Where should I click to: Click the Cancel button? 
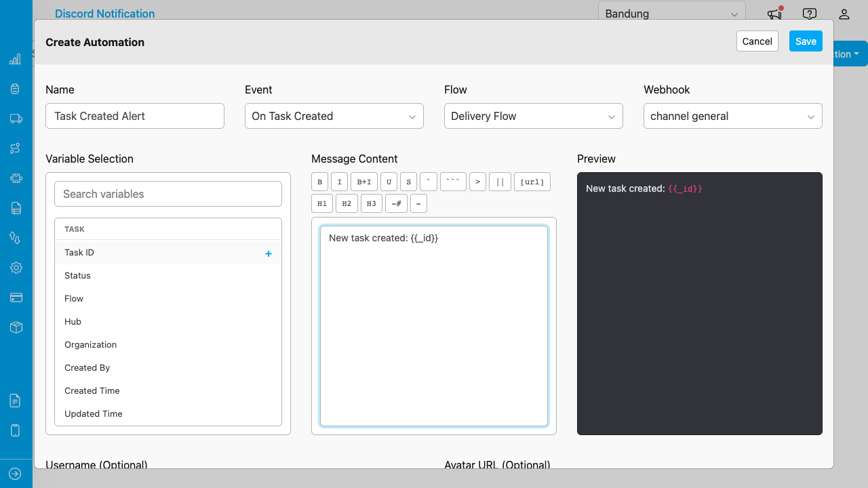click(x=757, y=41)
